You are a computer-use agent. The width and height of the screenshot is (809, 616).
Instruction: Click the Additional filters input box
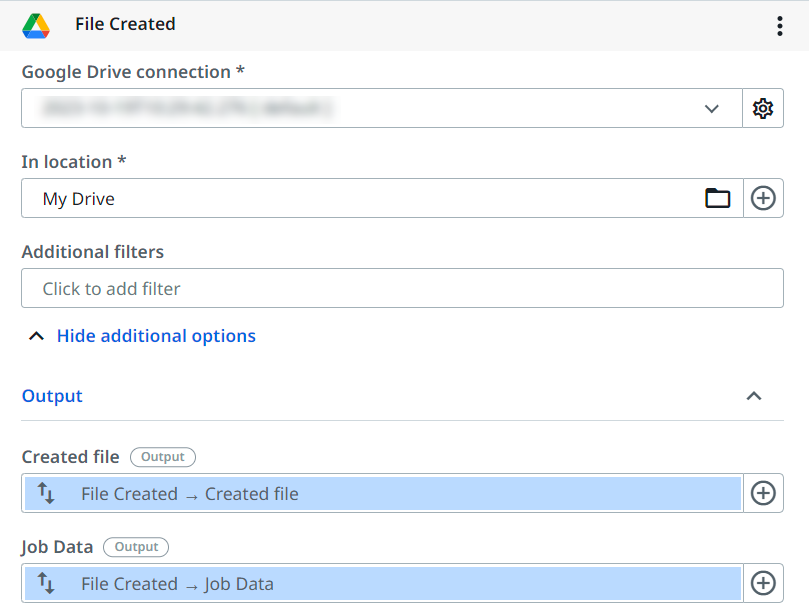tap(402, 288)
